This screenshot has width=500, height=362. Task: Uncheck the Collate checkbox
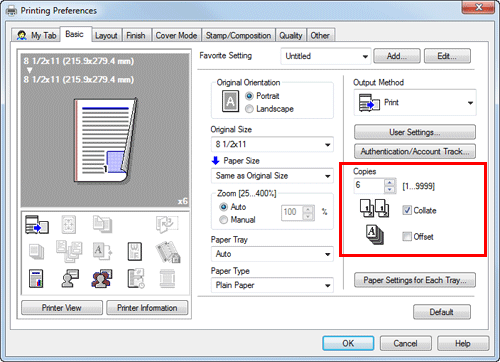[407, 210]
